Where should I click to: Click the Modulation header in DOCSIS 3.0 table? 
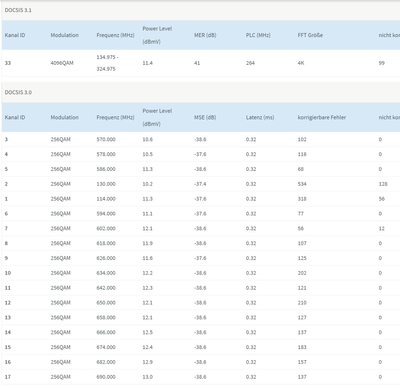coord(64,117)
